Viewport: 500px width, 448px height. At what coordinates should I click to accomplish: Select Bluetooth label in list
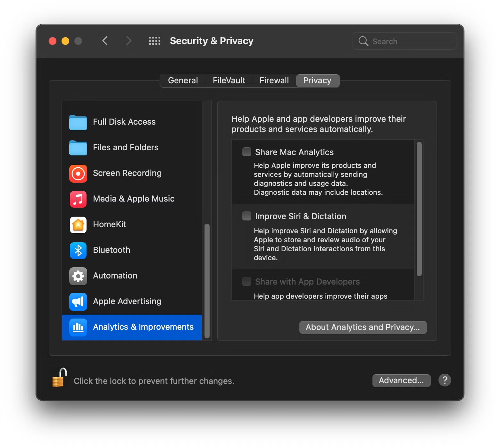point(112,250)
